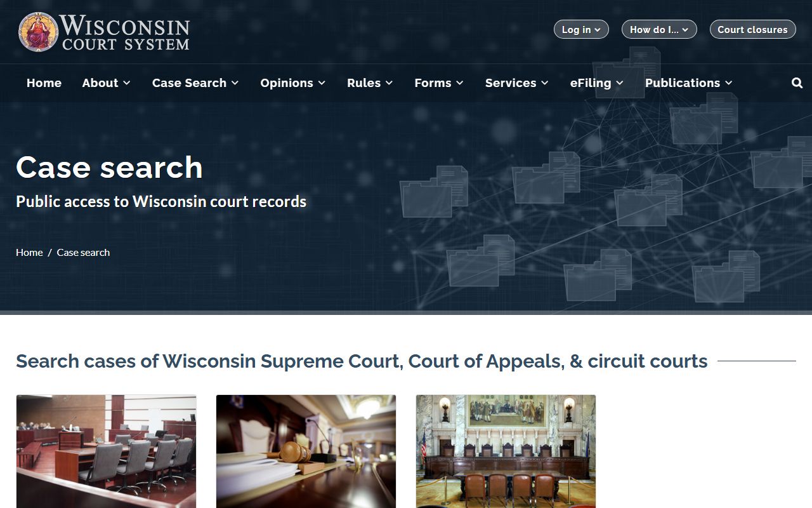Viewport: 812px width, 508px height.
Task: Select the courtroom chairs thumbnail
Action: [x=106, y=451]
